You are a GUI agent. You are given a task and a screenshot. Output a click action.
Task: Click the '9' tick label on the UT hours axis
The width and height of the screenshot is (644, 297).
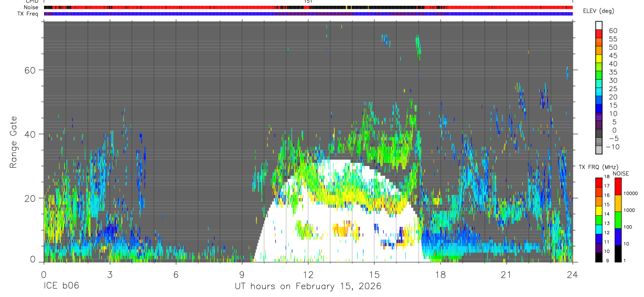pyautogui.click(x=242, y=274)
